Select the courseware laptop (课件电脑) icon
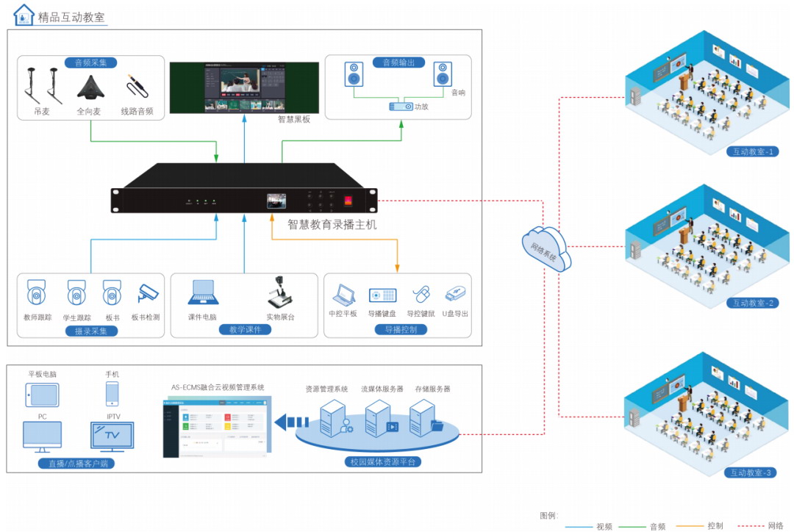 pos(203,292)
